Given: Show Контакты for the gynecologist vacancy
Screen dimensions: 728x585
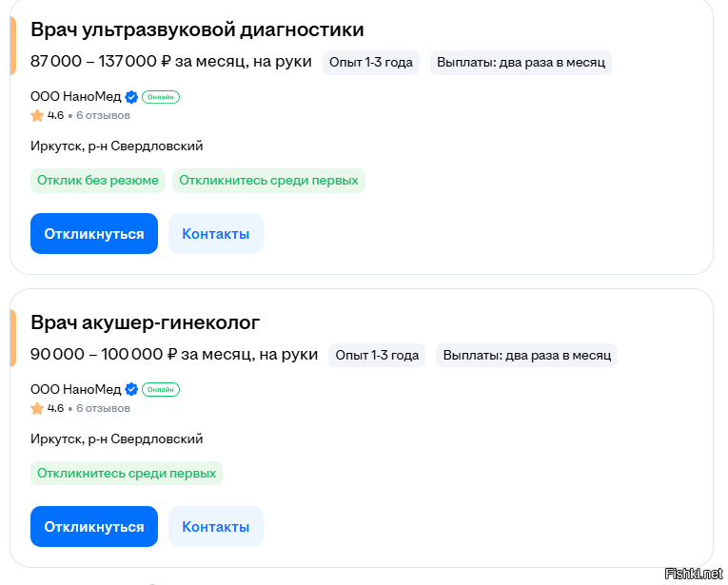Looking at the screenshot, I should tap(216, 527).
